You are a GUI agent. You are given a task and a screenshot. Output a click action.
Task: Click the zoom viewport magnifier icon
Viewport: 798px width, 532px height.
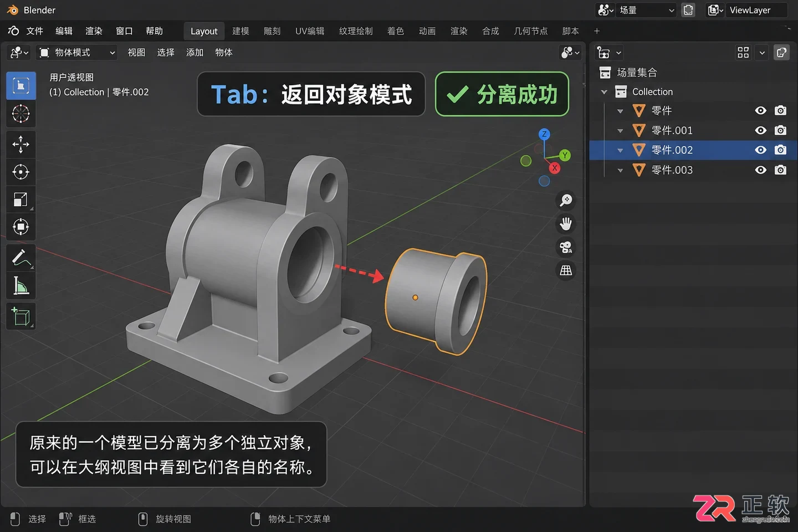tap(566, 200)
